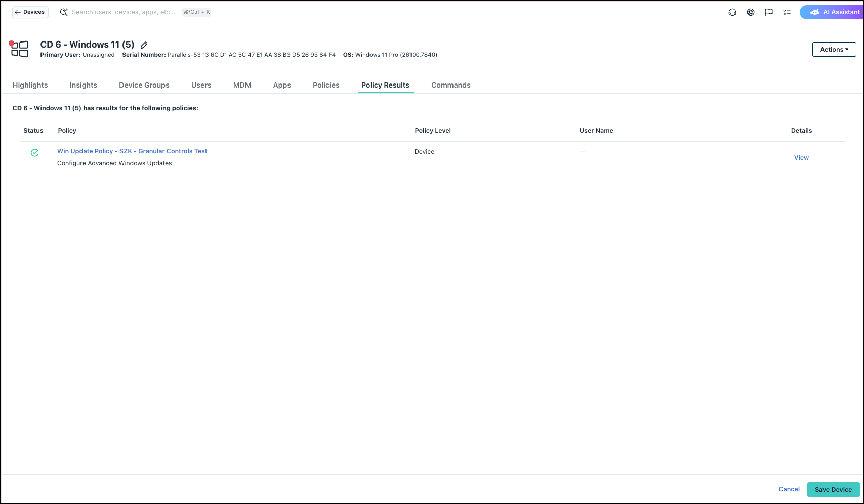Click the ⌘/Ctrl + K shortcut badge
This screenshot has width=864, height=504.
pos(196,12)
